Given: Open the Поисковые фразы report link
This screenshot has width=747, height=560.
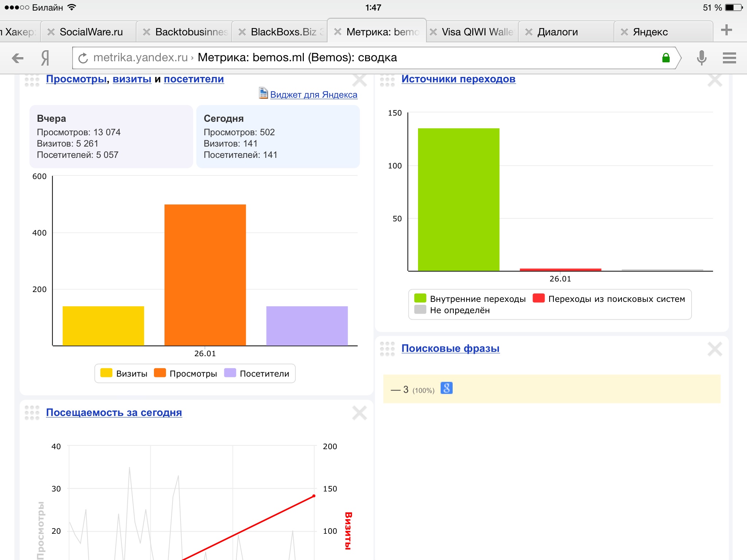Looking at the screenshot, I should click(x=450, y=349).
